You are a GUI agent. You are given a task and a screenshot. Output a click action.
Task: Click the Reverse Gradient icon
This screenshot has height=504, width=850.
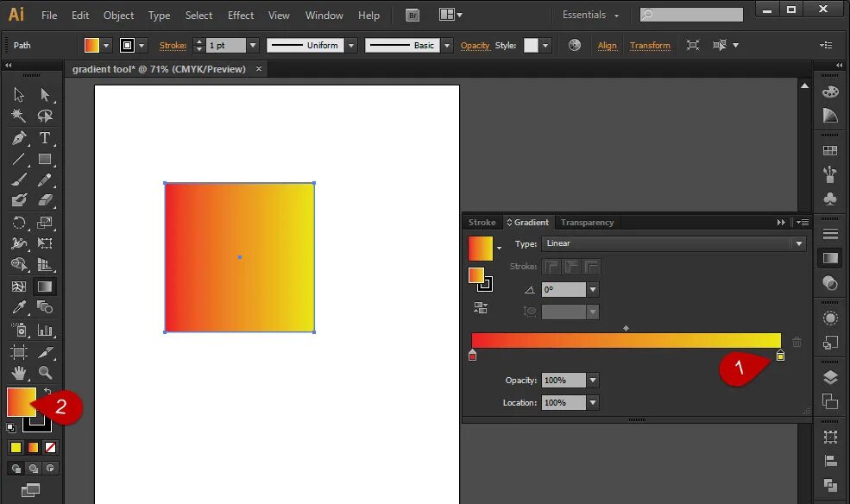click(481, 308)
